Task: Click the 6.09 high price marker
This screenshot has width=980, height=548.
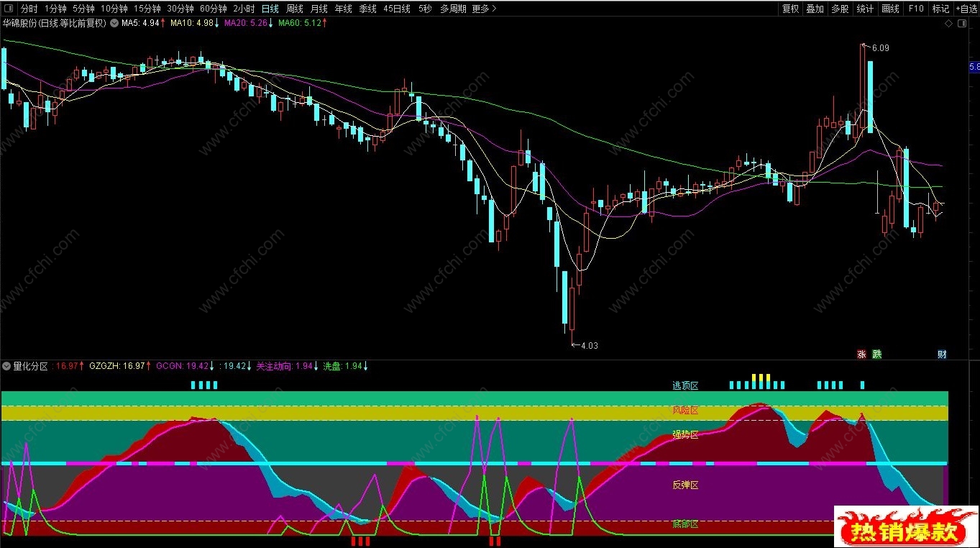Action: (880, 48)
